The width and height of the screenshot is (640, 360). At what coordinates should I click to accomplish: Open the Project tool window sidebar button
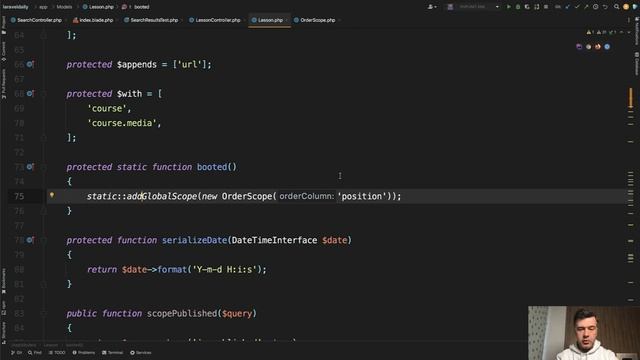[4, 25]
